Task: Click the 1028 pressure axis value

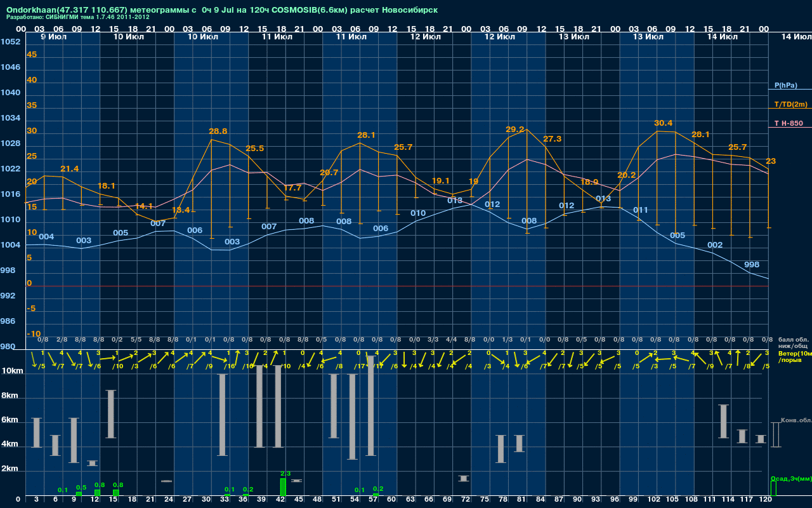Action: (x=10, y=144)
